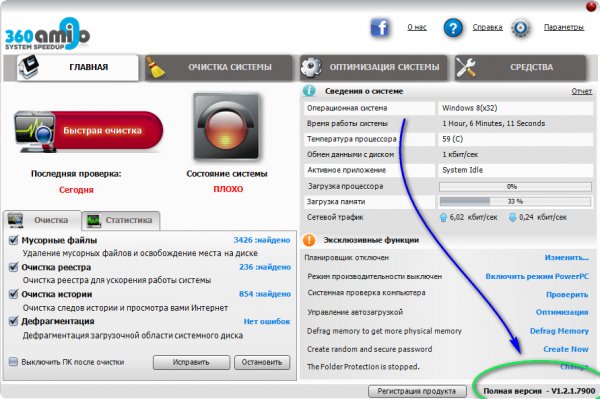
Task: Open the Справка link
Action: pos(488,28)
